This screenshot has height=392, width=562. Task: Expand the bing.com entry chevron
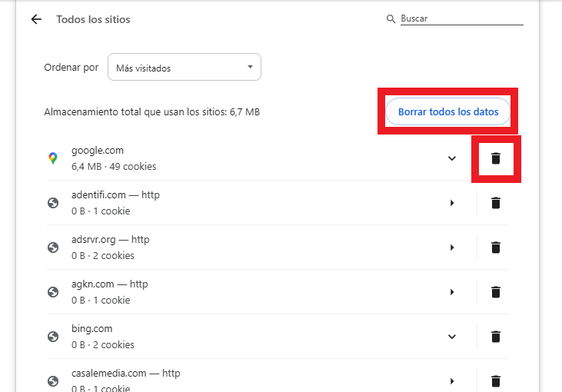point(452,337)
